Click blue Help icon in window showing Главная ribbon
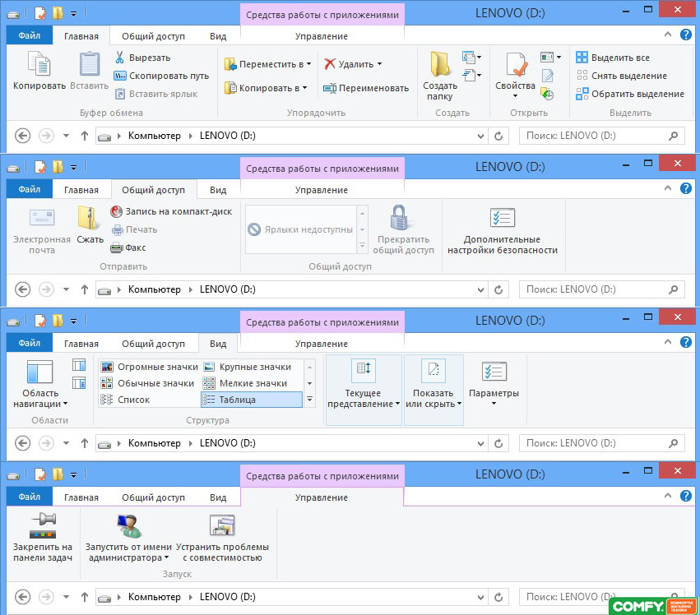 (x=686, y=35)
